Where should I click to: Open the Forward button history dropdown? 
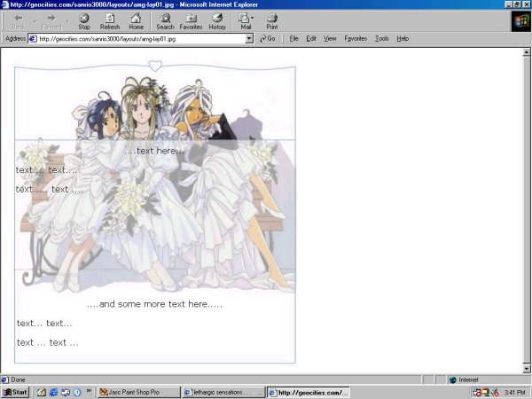coord(68,21)
